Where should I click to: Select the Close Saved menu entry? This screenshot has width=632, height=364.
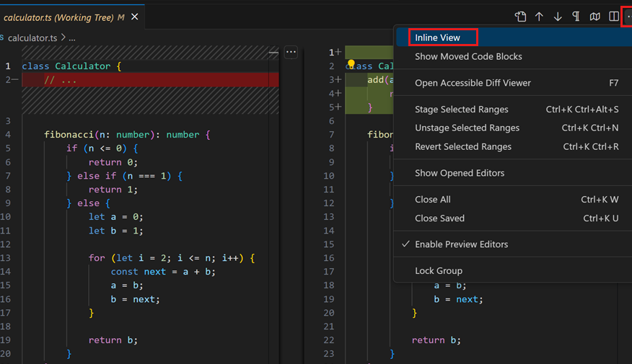439,218
